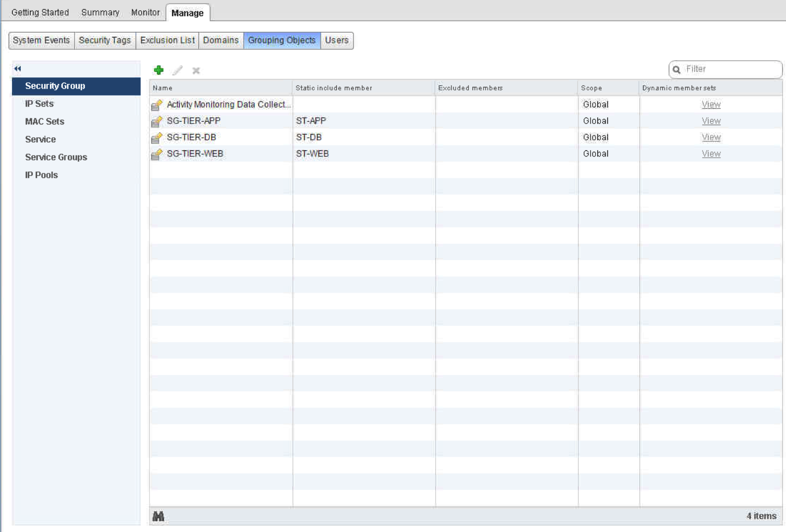
Task: Open the Security Tags tab
Action: 105,40
